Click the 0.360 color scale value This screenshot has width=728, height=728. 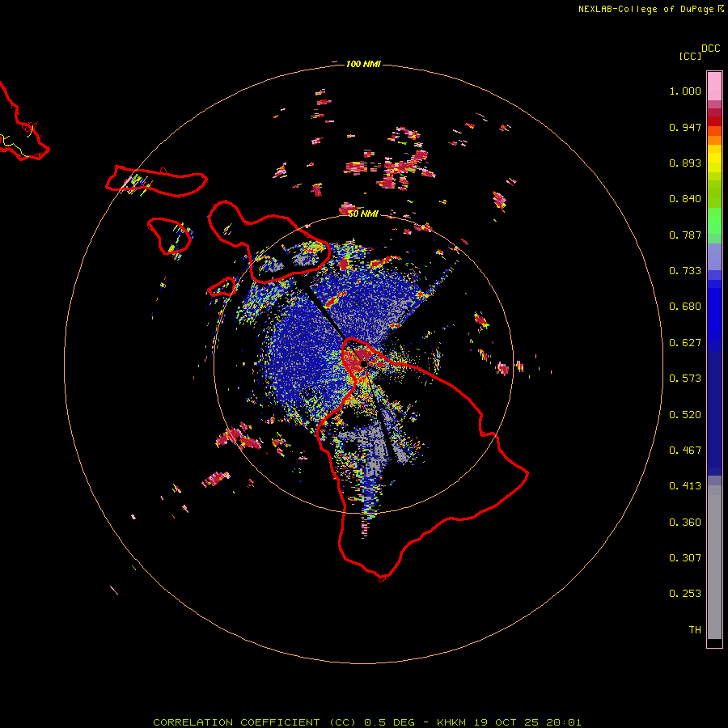tap(685, 523)
